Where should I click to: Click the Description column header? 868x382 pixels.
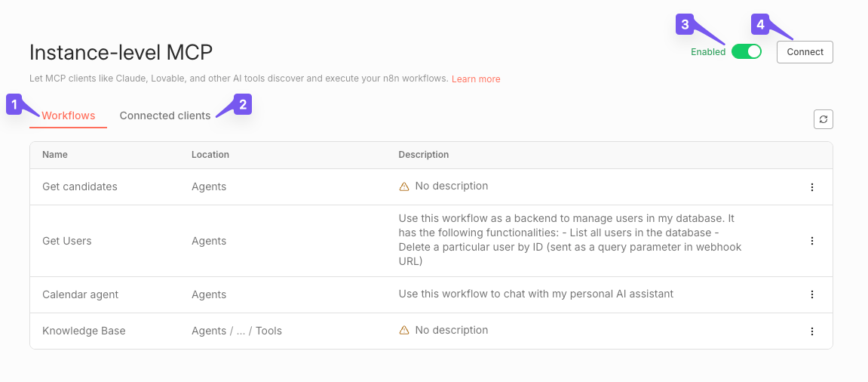pyautogui.click(x=423, y=155)
